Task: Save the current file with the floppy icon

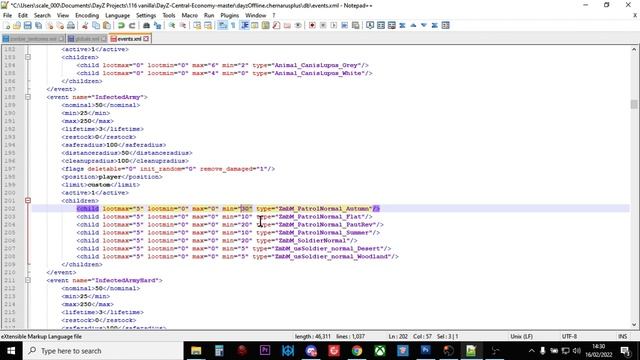Action: (x=27, y=25)
